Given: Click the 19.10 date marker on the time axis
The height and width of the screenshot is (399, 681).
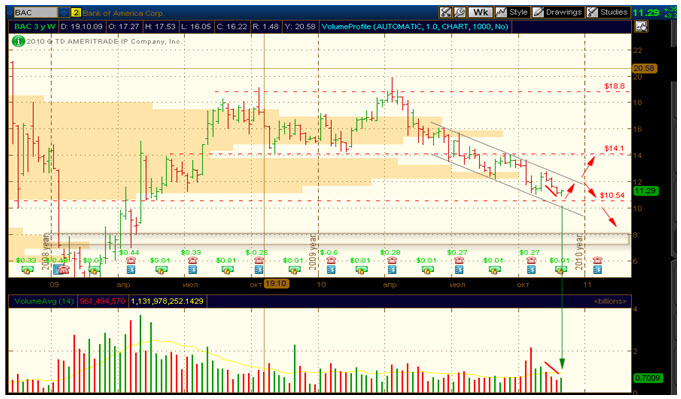Looking at the screenshot, I should [276, 284].
